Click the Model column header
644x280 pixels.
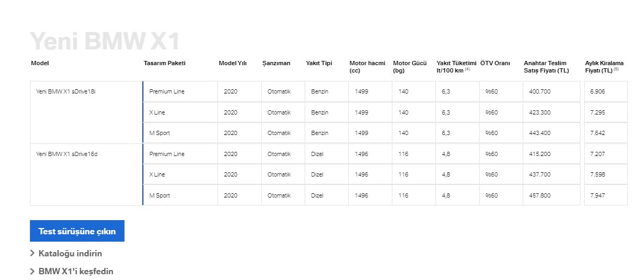coord(40,63)
